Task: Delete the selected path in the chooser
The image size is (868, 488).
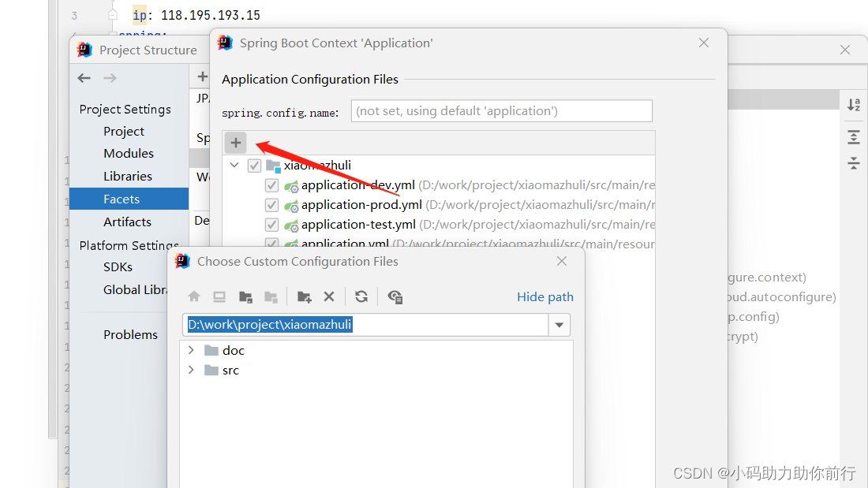Action: (x=329, y=296)
